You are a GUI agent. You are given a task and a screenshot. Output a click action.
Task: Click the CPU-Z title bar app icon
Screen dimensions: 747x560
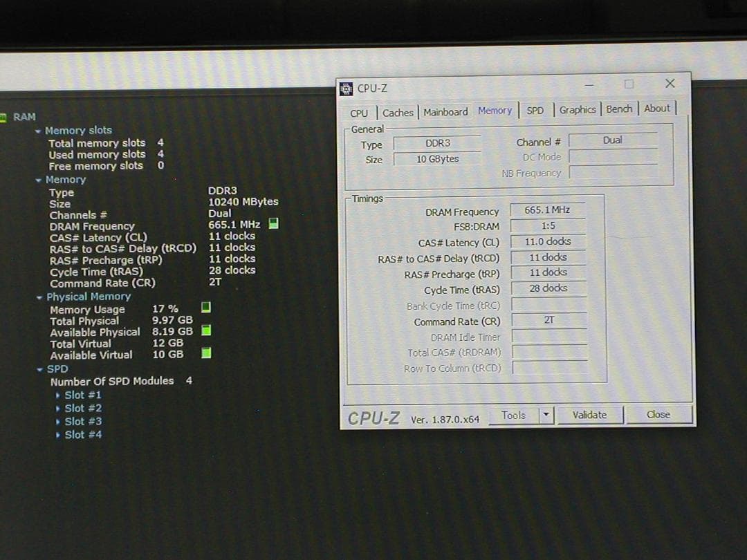[x=346, y=88]
